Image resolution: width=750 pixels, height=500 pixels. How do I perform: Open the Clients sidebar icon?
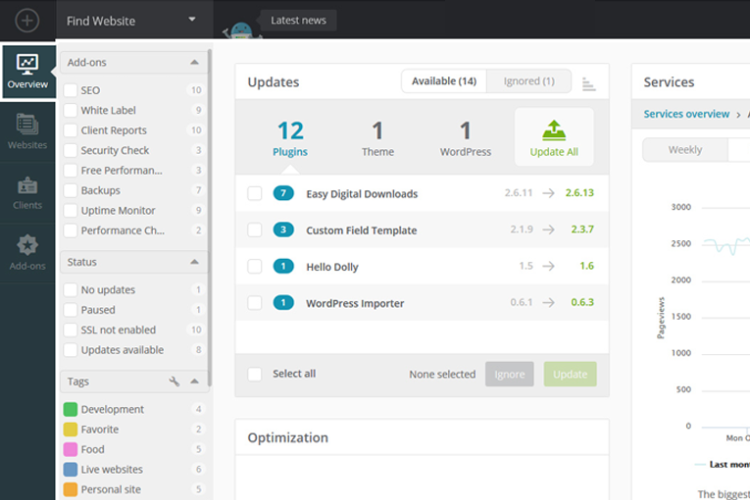tap(27, 192)
